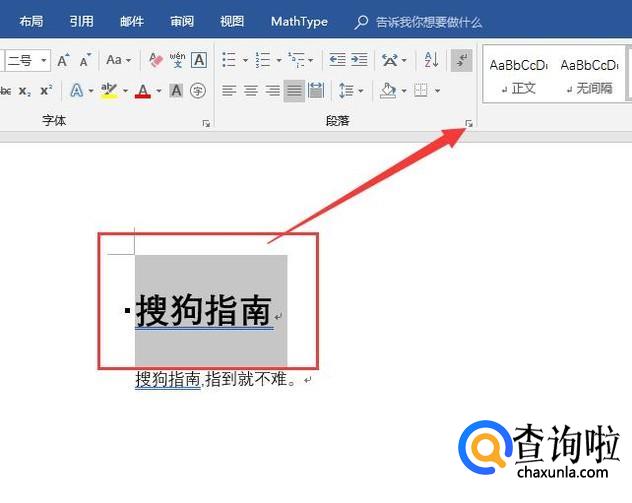Switch to the 审阅 tab
Viewport: 632px width, 503px height.
[182, 21]
